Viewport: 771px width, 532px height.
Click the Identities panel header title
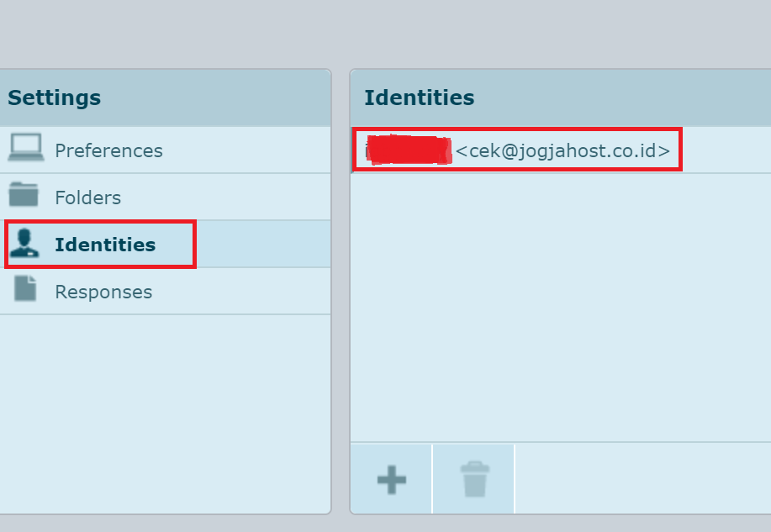(419, 98)
